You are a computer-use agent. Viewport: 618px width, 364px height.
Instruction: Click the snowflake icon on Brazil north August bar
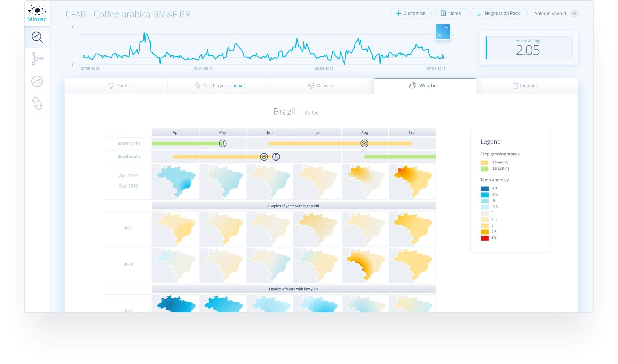pos(364,143)
